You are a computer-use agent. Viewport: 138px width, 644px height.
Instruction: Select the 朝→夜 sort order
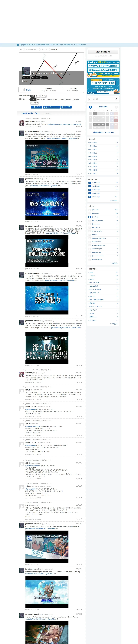pyautogui.click(x=38, y=96)
